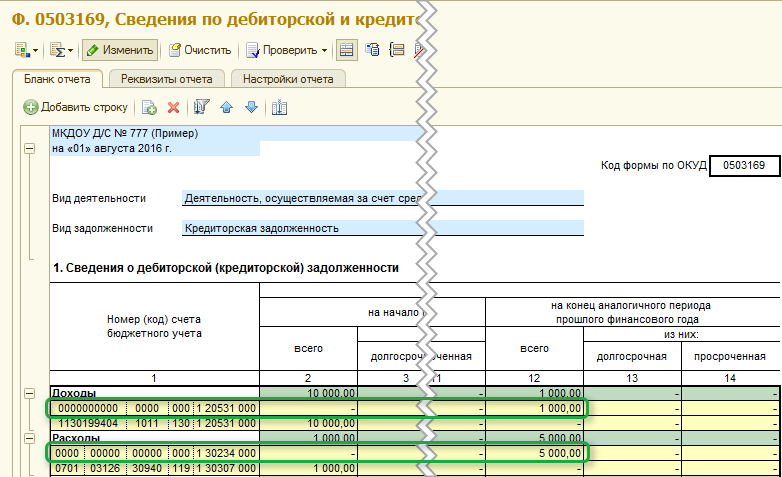Click the Изменить edit button
This screenshot has width=782, height=477.
click(120, 50)
